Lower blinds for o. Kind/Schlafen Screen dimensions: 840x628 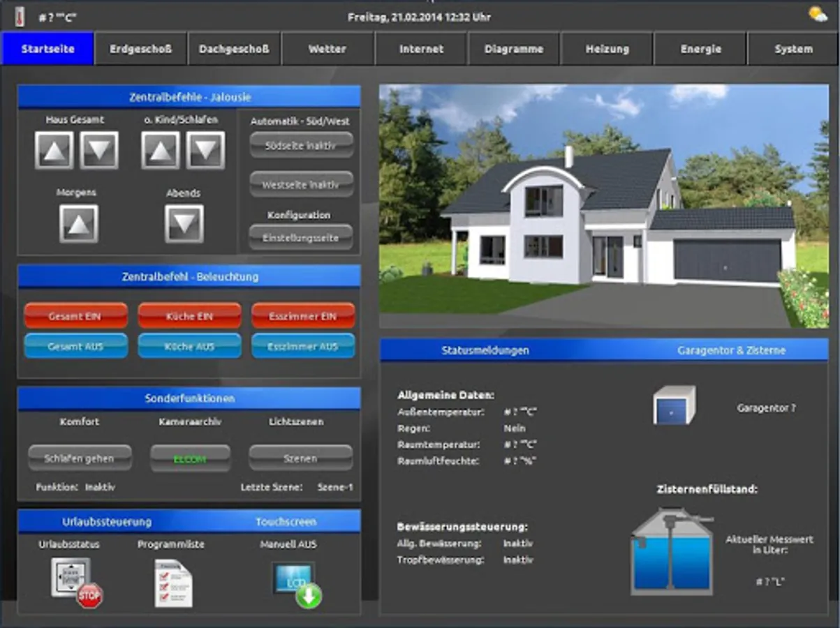point(206,150)
